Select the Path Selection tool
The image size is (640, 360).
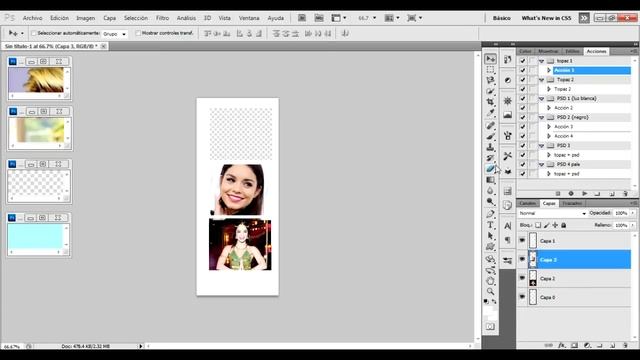pos(490,236)
